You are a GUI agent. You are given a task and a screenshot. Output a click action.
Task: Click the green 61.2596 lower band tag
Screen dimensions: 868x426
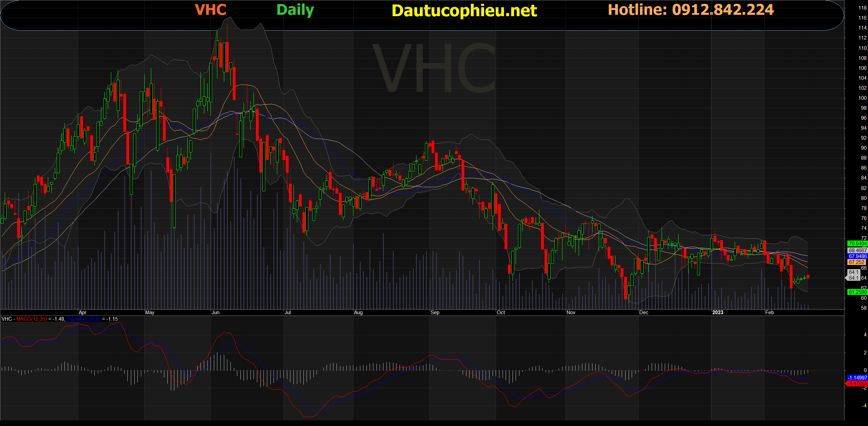pyautogui.click(x=857, y=292)
